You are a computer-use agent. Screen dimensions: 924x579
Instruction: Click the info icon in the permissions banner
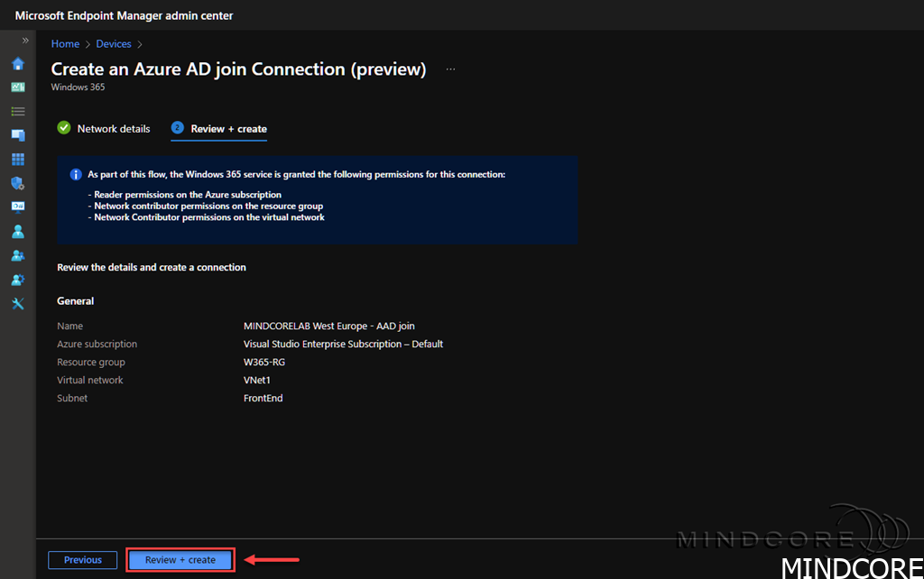click(76, 174)
